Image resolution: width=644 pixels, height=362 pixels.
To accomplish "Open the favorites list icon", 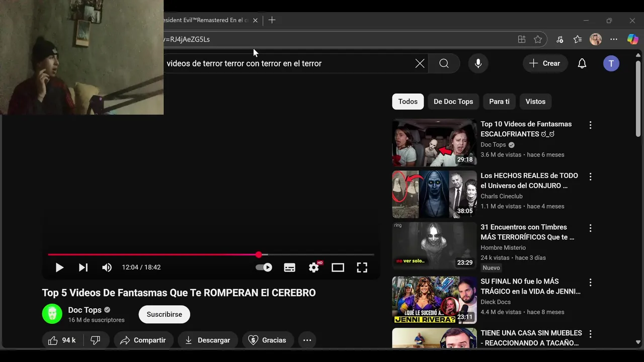I will [578, 39].
